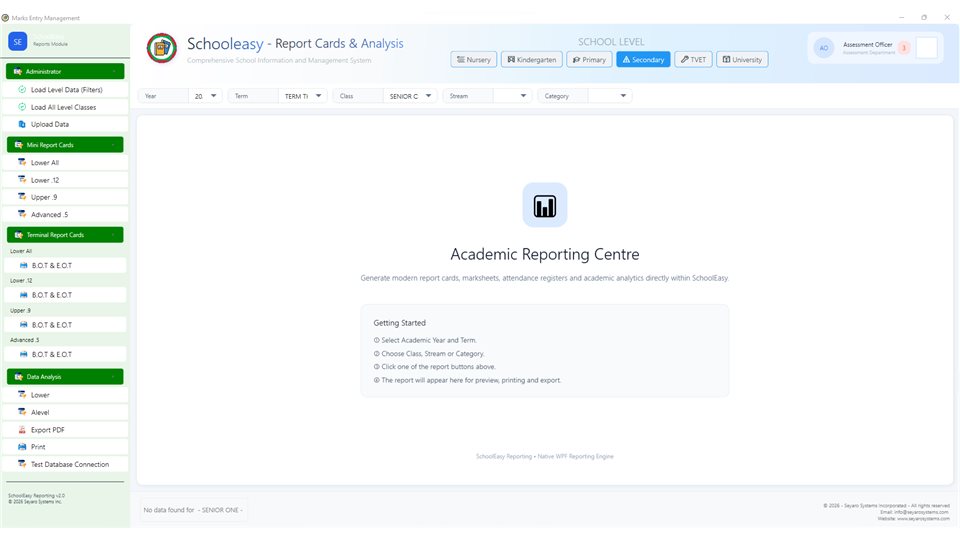Click the Schooleasy circular logo
Image resolution: width=960 pixels, height=540 pixels.
pyautogui.click(x=162, y=48)
